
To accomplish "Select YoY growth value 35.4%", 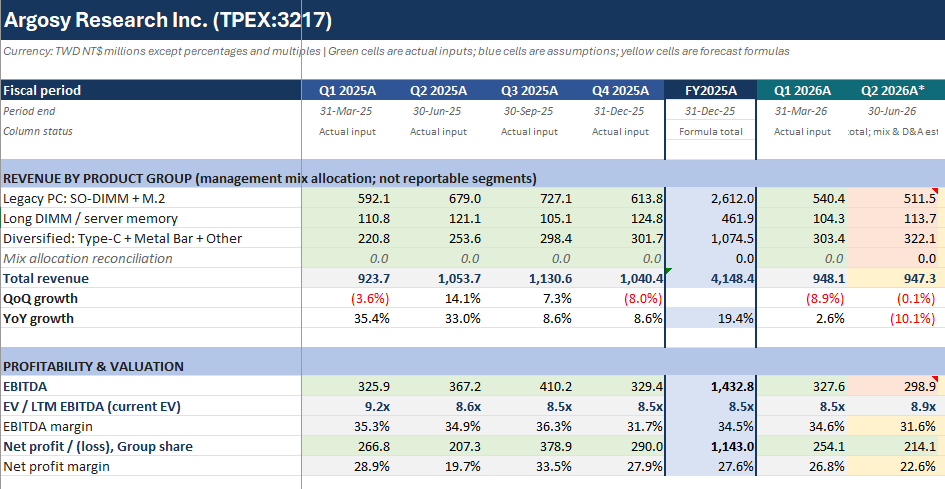I will pyautogui.click(x=347, y=318).
